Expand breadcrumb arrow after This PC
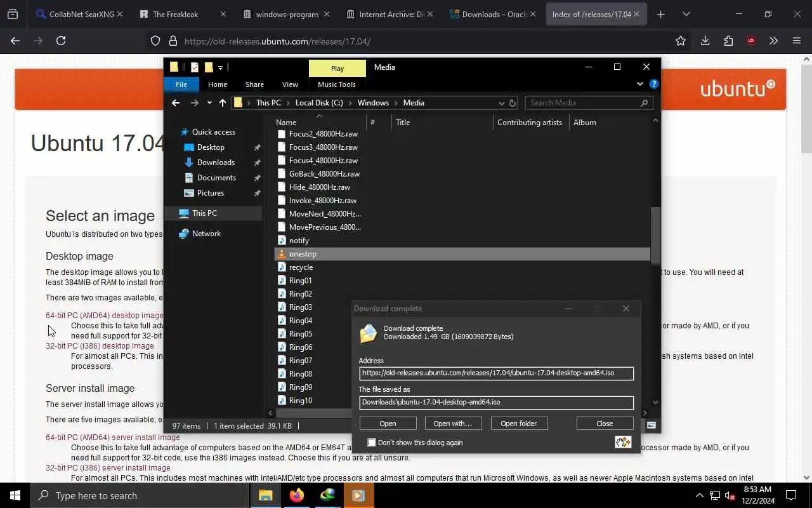Image resolution: width=812 pixels, height=508 pixels. (288, 103)
